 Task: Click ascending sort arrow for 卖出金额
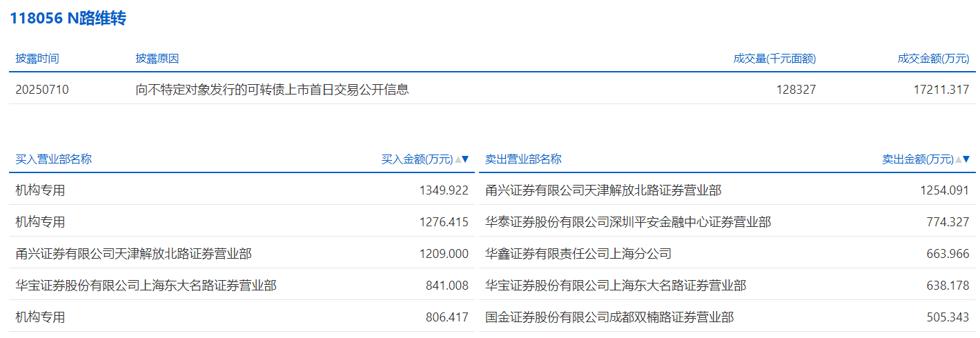tap(959, 159)
